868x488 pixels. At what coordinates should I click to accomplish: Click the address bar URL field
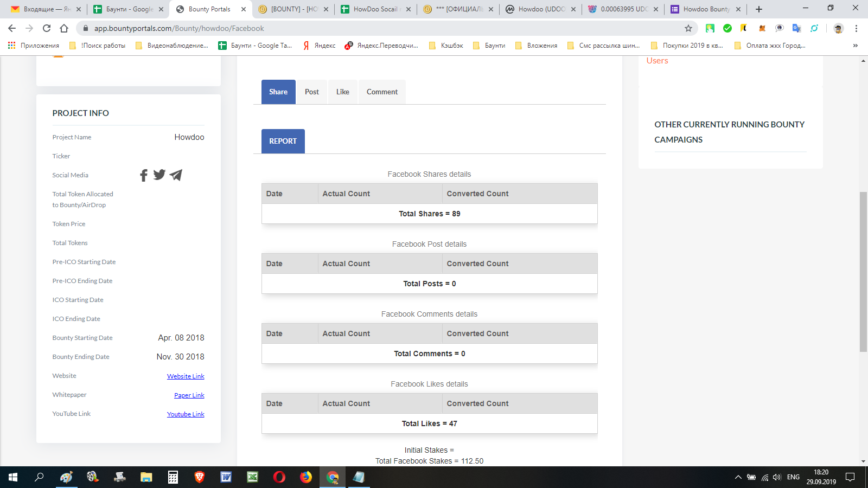click(x=380, y=28)
